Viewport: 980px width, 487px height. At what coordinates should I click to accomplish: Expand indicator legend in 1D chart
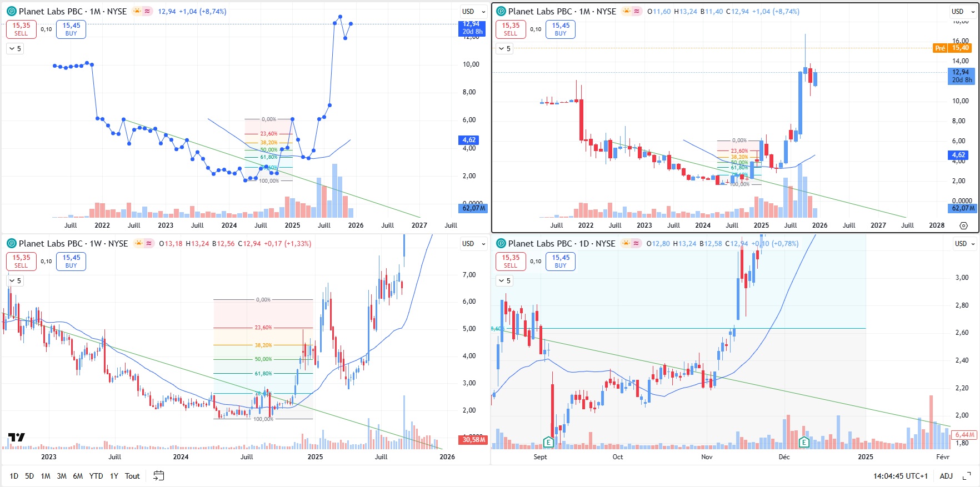click(504, 281)
